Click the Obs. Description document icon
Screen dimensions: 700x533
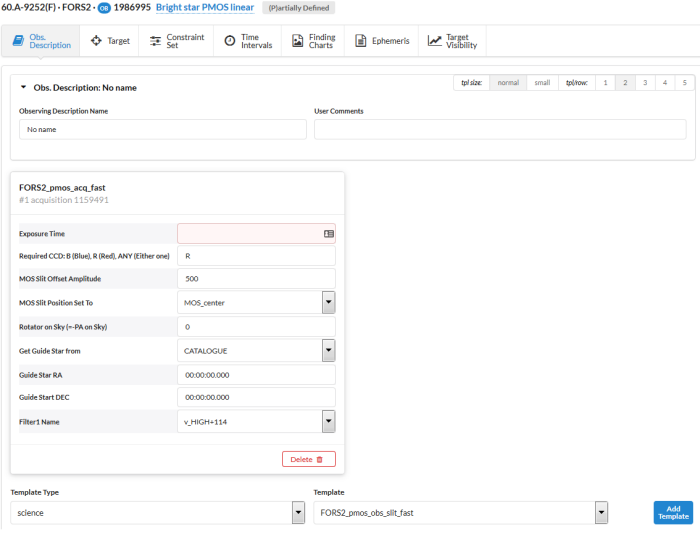18,41
